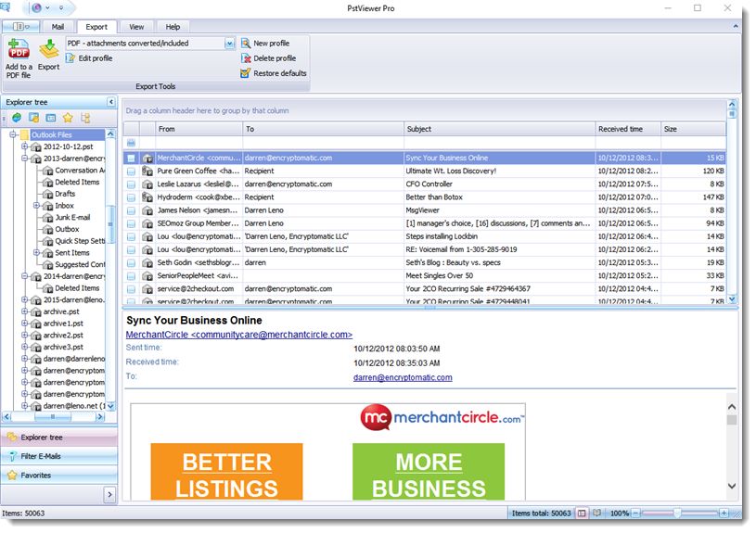Viewport: 756px width, 533px height.
Task: Check the service@2checkout.com 4729464367 checkbox
Action: coord(131,289)
